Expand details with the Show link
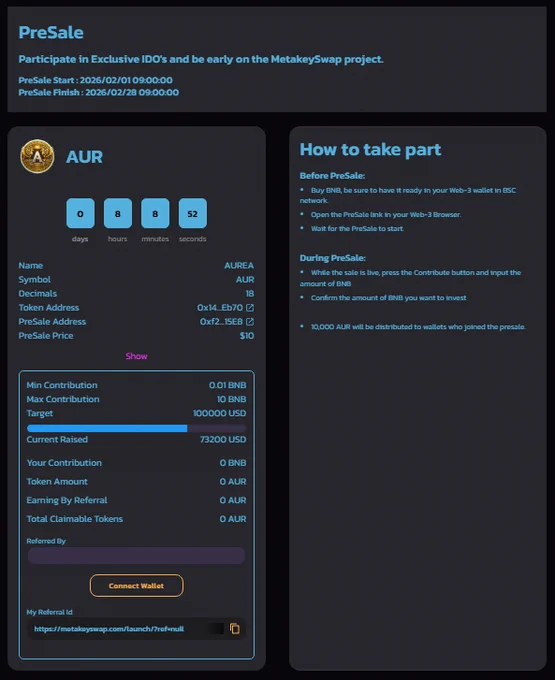555x680 pixels. (137, 356)
